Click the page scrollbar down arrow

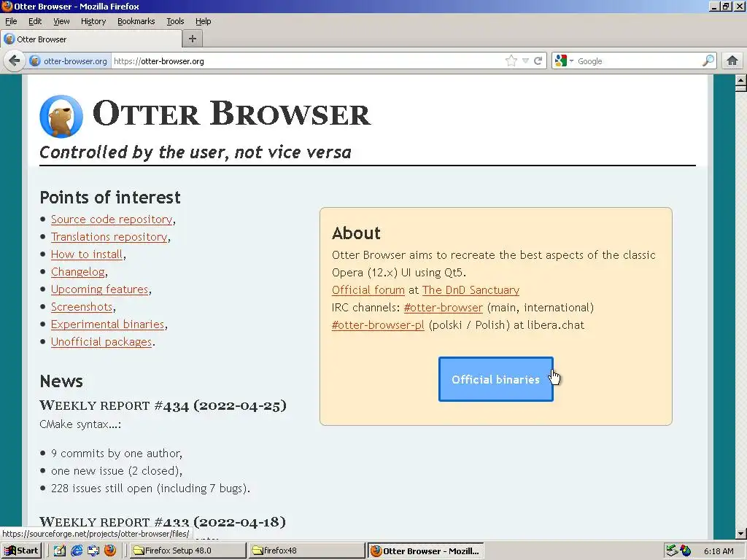click(x=741, y=533)
